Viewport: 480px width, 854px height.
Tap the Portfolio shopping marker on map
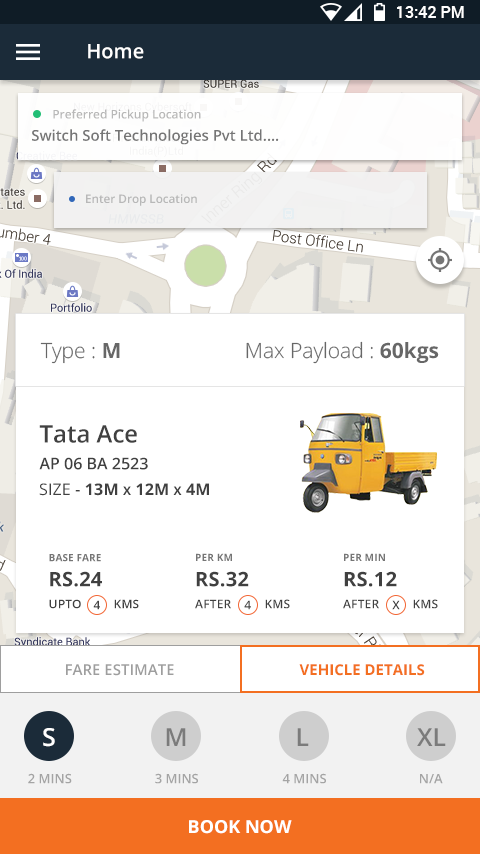[72, 292]
